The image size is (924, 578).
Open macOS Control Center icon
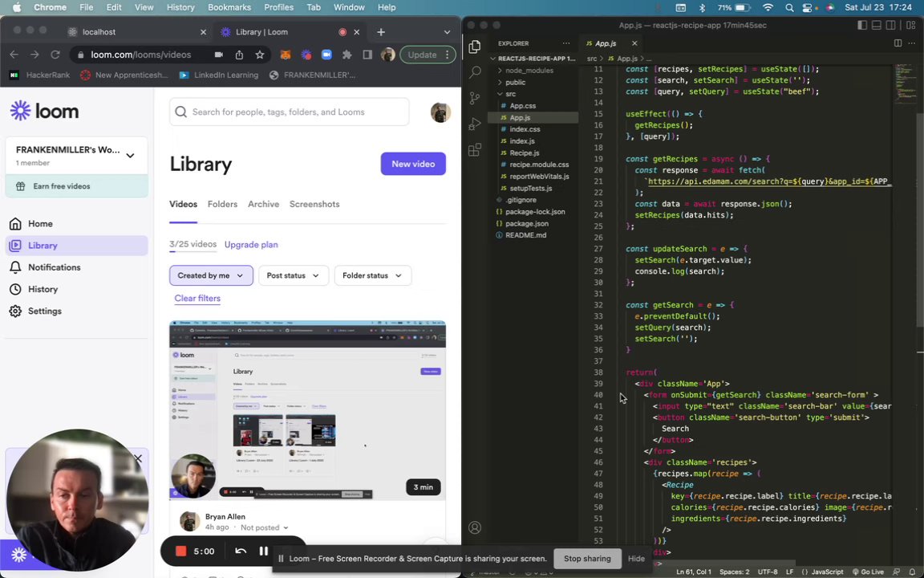(x=808, y=8)
